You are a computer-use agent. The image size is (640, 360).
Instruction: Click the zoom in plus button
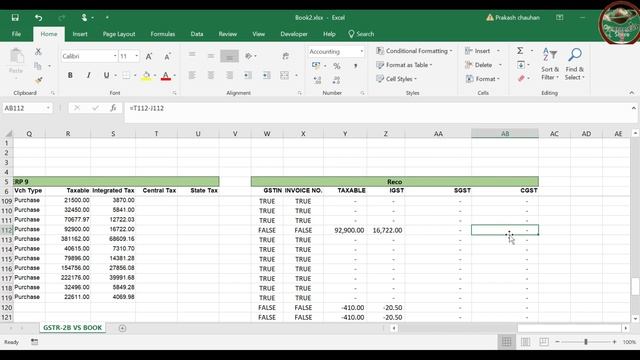(x=614, y=342)
